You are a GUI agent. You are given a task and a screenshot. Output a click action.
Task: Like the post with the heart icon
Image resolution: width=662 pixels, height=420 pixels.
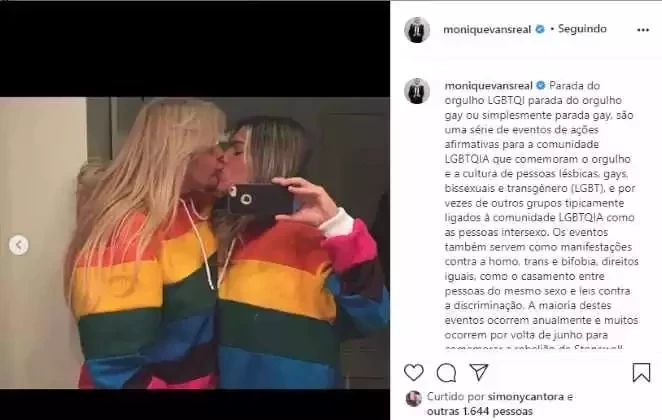(413, 373)
